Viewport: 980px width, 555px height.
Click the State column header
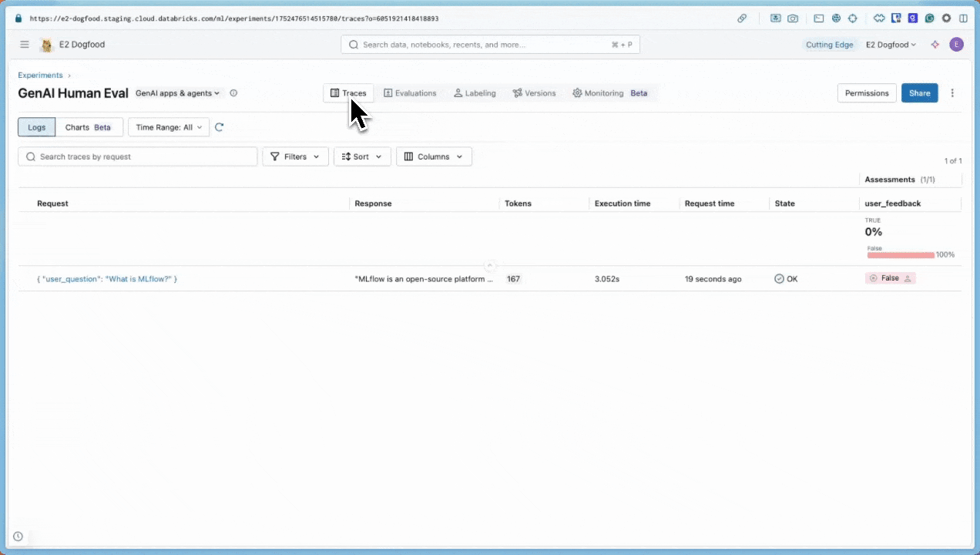[x=784, y=203]
